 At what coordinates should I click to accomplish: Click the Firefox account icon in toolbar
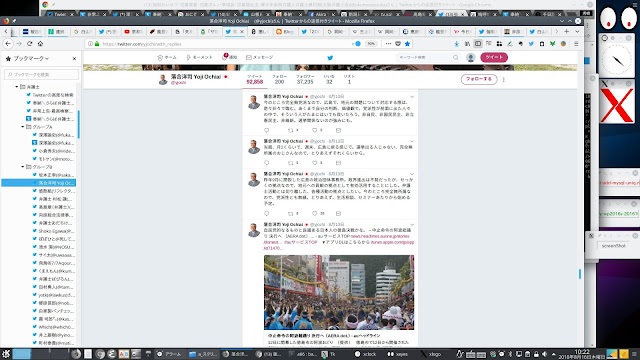[563, 44]
